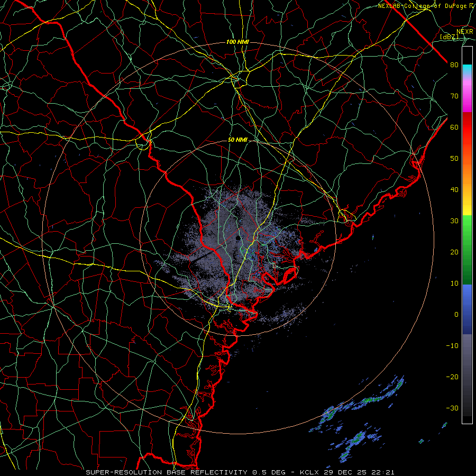Screen dimensions: 476x476
Task: Click the 30 value on the dBZ scale
Action: pyautogui.click(x=454, y=221)
